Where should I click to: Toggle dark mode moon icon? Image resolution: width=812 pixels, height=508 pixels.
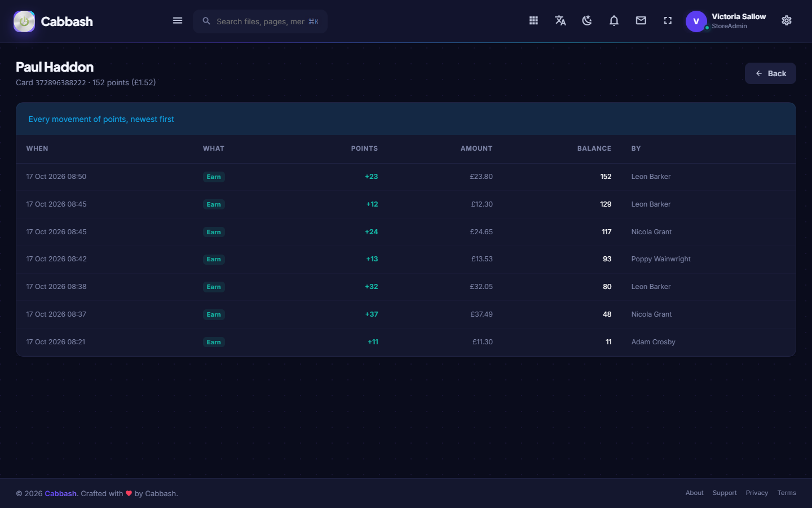tap(587, 21)
